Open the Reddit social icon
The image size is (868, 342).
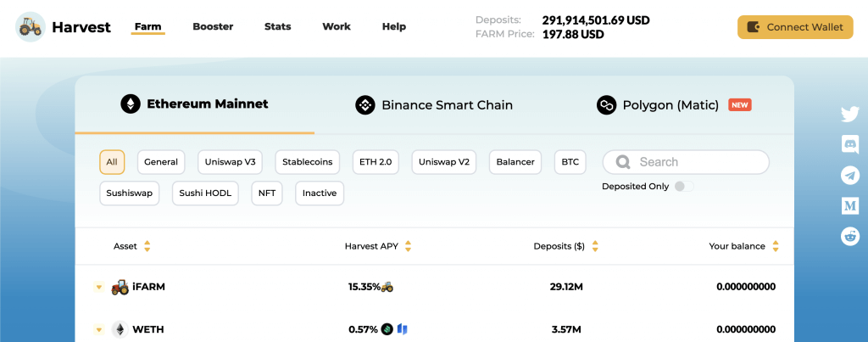coord(849,236)
